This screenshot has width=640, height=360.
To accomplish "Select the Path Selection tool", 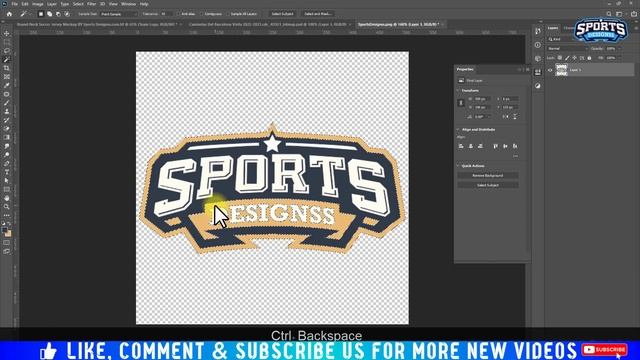I will coord(7,180).
